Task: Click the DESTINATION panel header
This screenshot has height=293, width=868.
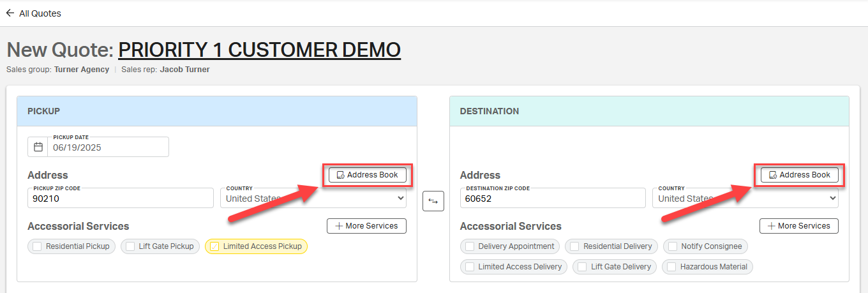Action: click(x=649, y=111)
